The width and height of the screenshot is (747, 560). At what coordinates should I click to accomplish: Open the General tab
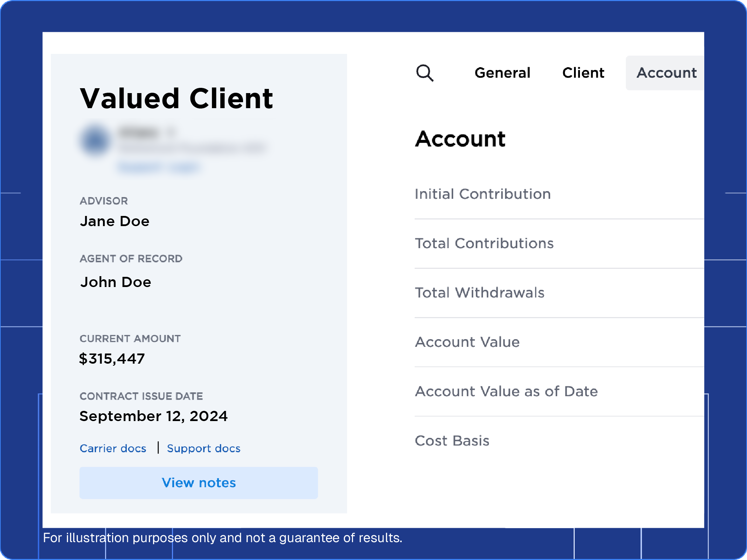click(502, 73)
